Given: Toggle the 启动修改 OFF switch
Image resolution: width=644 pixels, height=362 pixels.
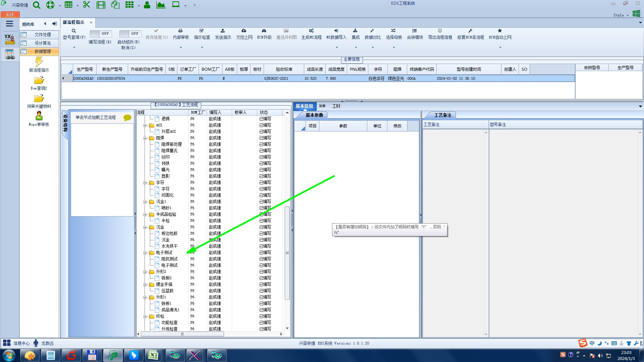Looking at the screenshot, I should coord(129,34).
